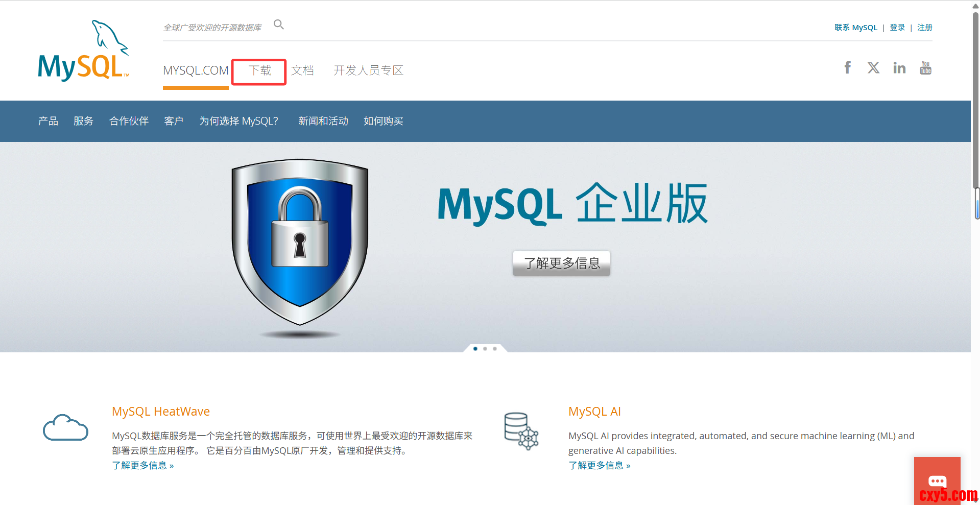Click the HeatWave cloud icon
The width and height of the screenshot is (980, 505).
66,427
